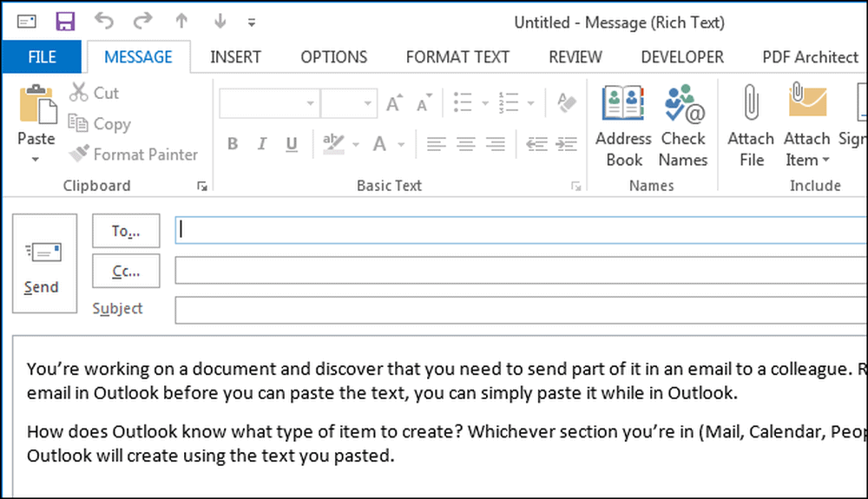
Task: Toggle Underline formatting
Action: click(x=291, y=144)
